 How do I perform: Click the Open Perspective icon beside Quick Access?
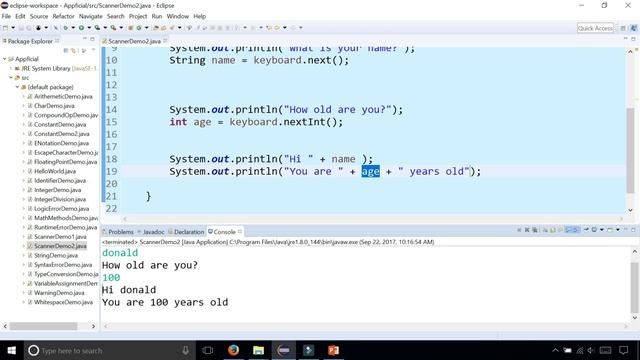point(623,28)
